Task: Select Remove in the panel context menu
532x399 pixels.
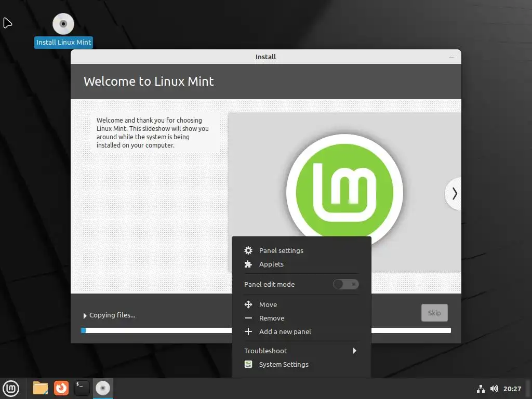Action: coord(301,318)
